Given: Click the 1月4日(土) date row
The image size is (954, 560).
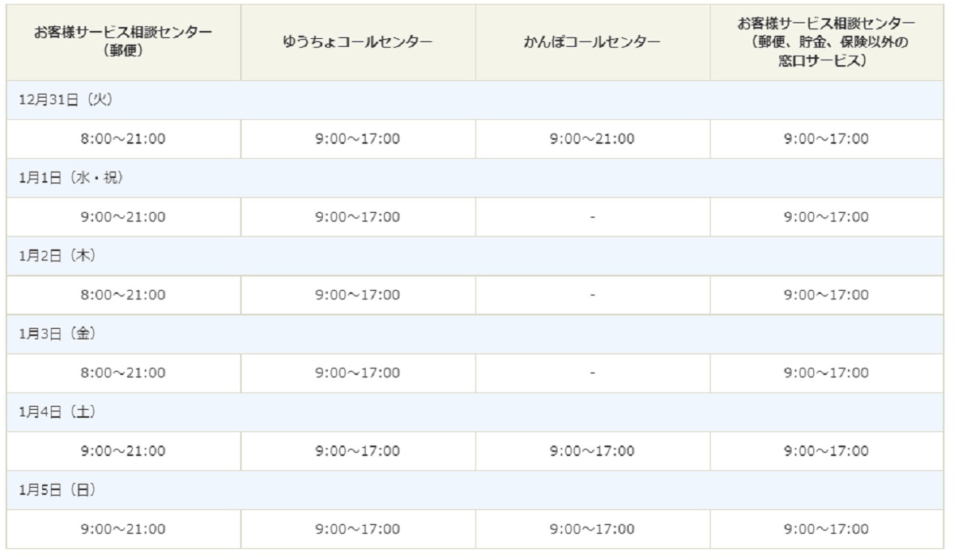Looking at the screenshot, I should [475, 411].
